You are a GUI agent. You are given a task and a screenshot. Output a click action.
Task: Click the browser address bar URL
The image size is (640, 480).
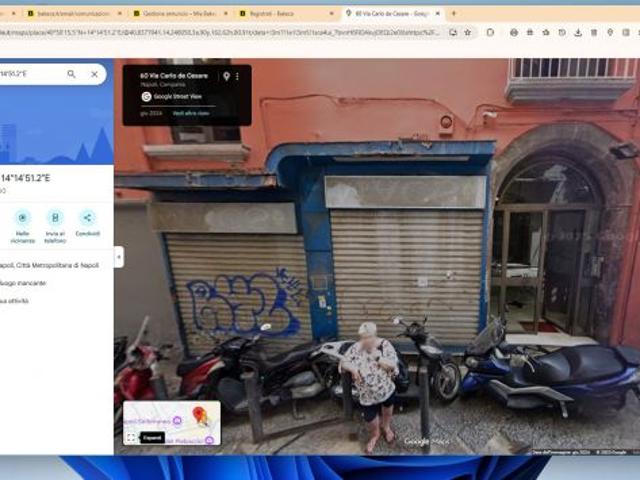point(220,32)
